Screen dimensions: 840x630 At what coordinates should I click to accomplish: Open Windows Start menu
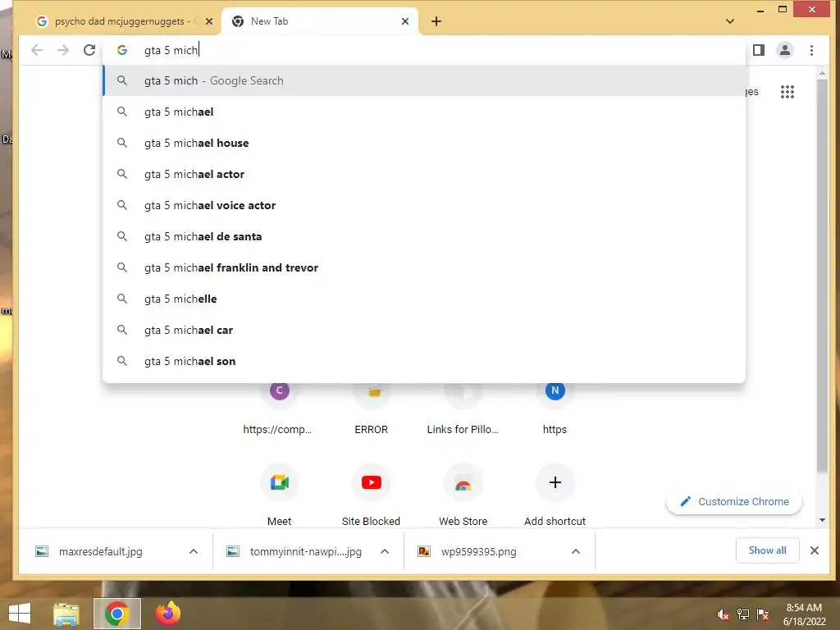click(x=20, y=614)
